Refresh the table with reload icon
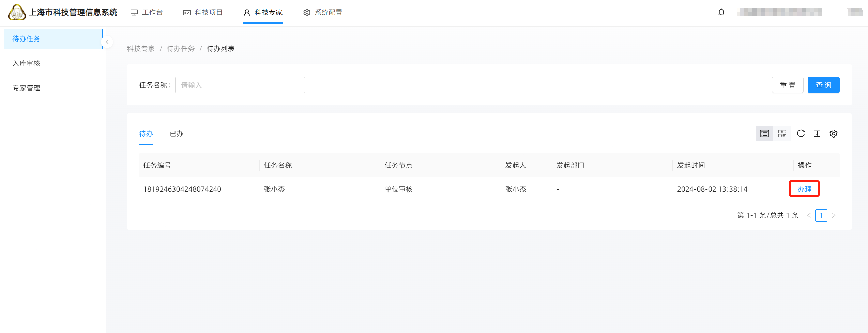 pyautogui.click(x=801, y=134)
